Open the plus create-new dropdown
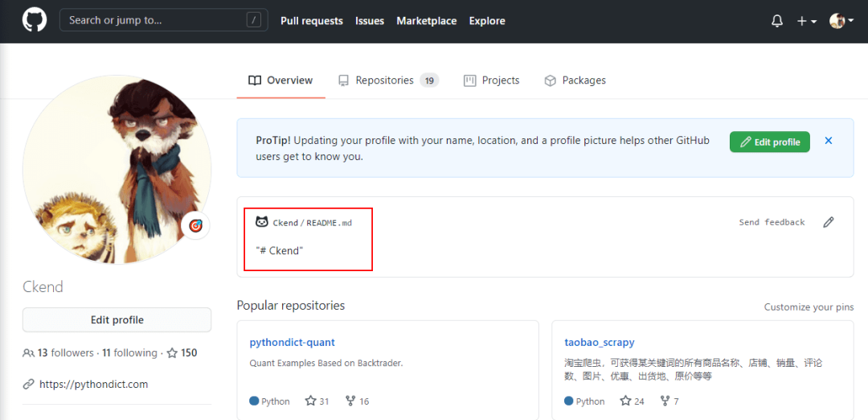The height and width of the screenshot is (420, 868). 807,21
